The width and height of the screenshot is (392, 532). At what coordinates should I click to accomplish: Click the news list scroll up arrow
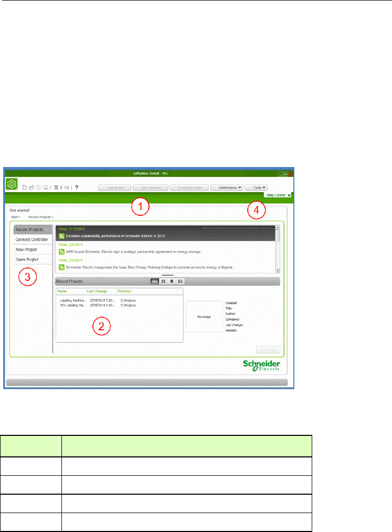[278, 227]
